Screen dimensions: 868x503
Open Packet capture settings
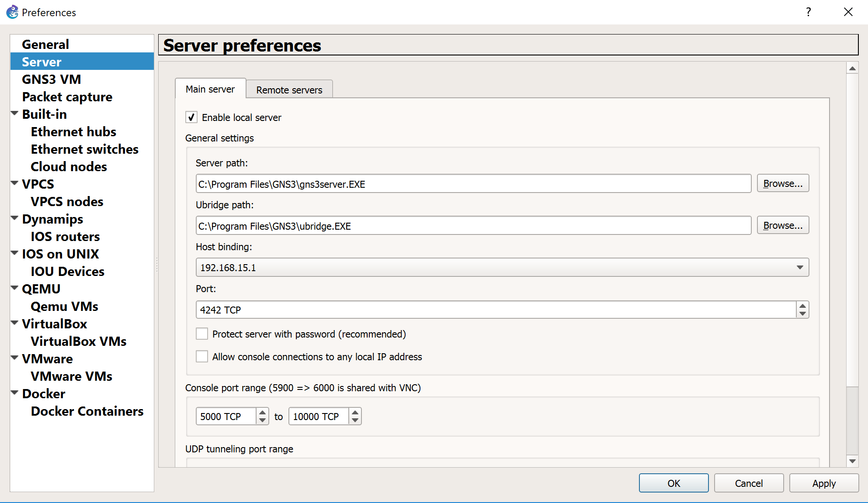(67, 96)
